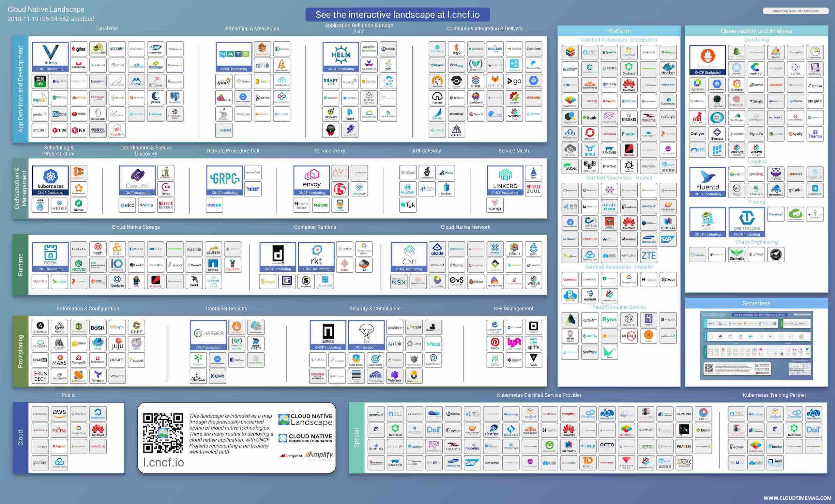Open the vamp service mesh logo
Image resolution: width=835 pixels, height=504 pixels.
click(x=495, y=205)
